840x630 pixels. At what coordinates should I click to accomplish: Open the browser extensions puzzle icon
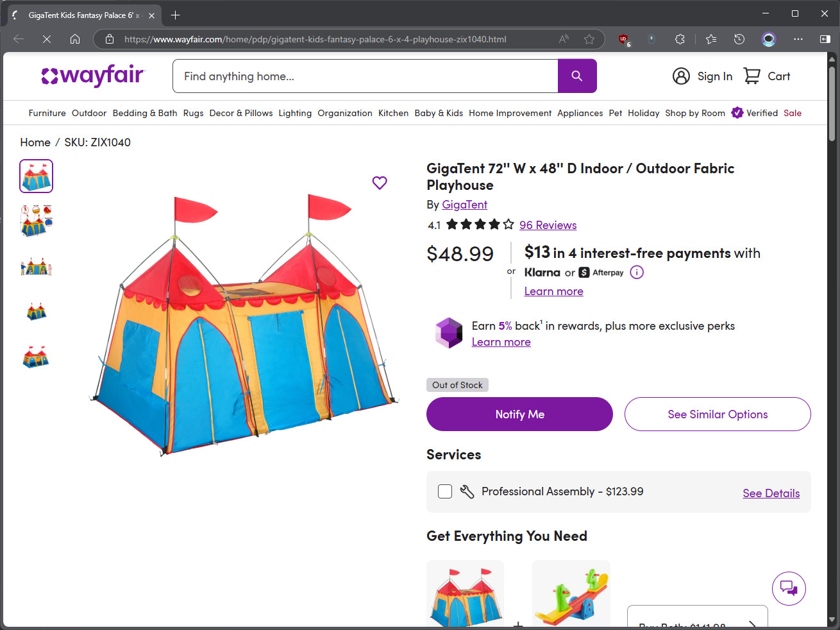(x=680, y=39)
